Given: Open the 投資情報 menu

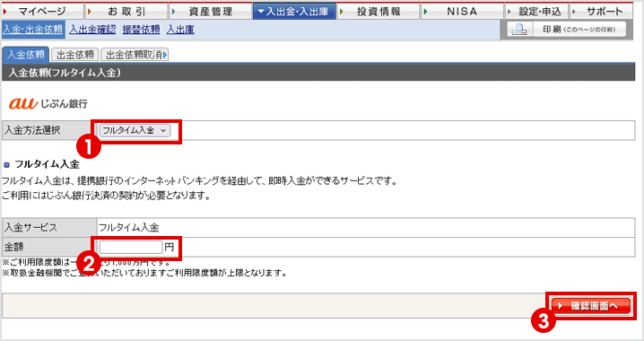Looking at the screenshot, I should tap(379, 11).
